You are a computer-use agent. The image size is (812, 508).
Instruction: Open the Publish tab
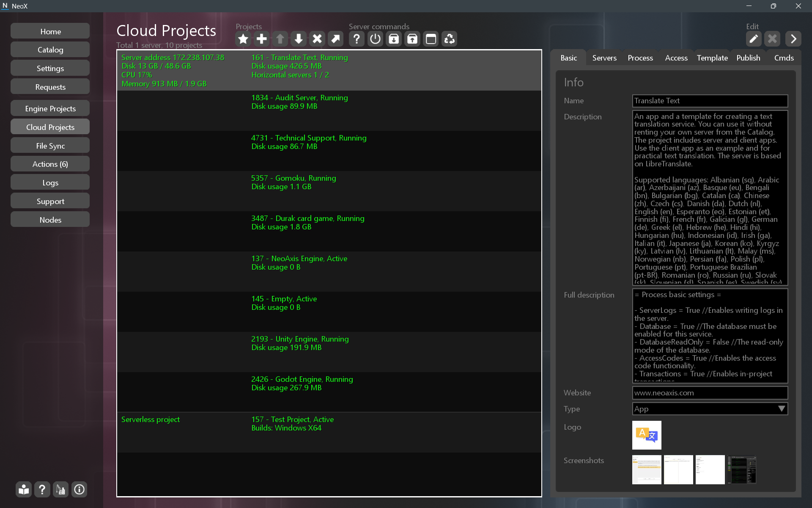[x=748, y=58]
